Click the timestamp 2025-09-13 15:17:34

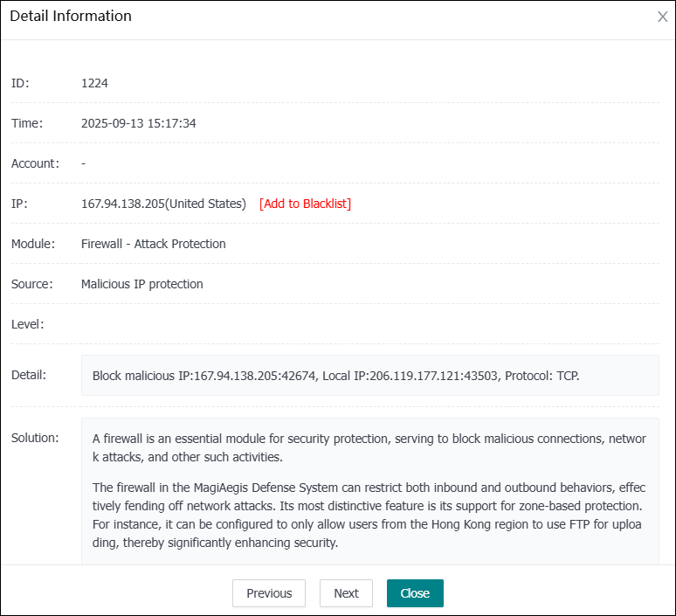pyautogui.click(x=138, y=123)
